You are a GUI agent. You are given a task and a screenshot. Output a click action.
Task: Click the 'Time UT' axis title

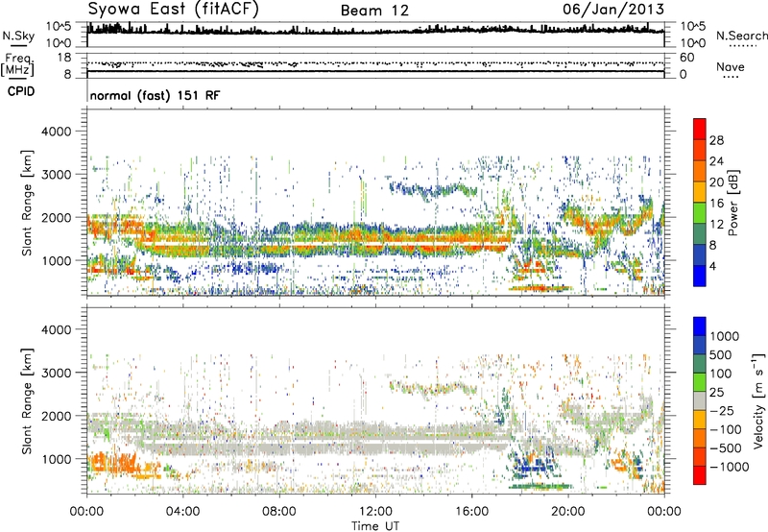click(375, 526)
